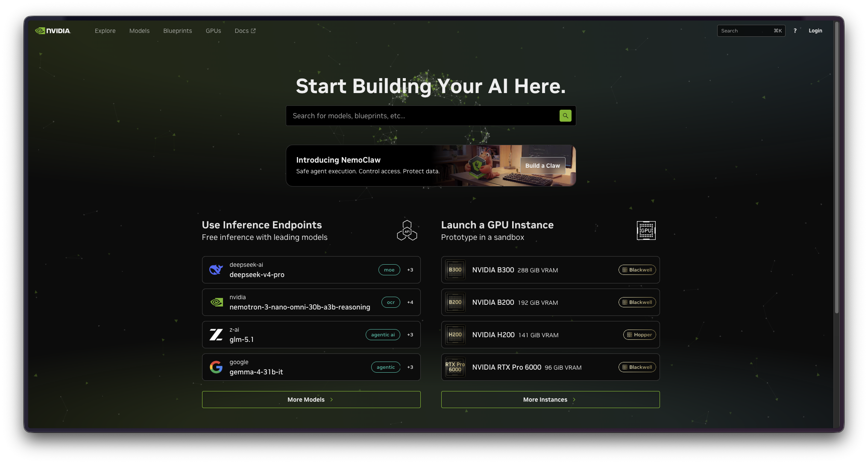Click Blackwell badge on B200 row
Viewport: 868px width, 464px height.
click(637, 302)
